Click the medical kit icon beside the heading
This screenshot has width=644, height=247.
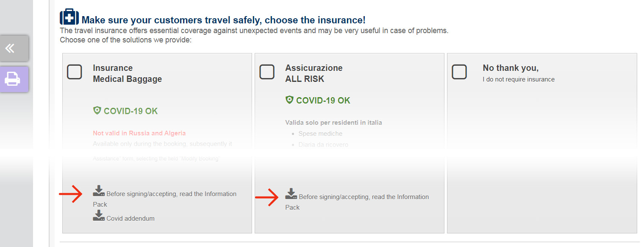tap(69, 17)
